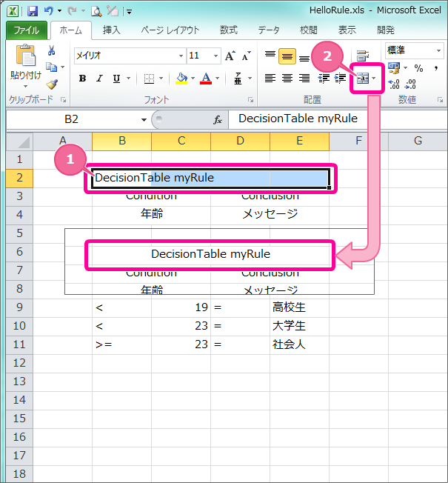Toggle Underline formatting
The image size is (448, 483).
coord(116,79)
